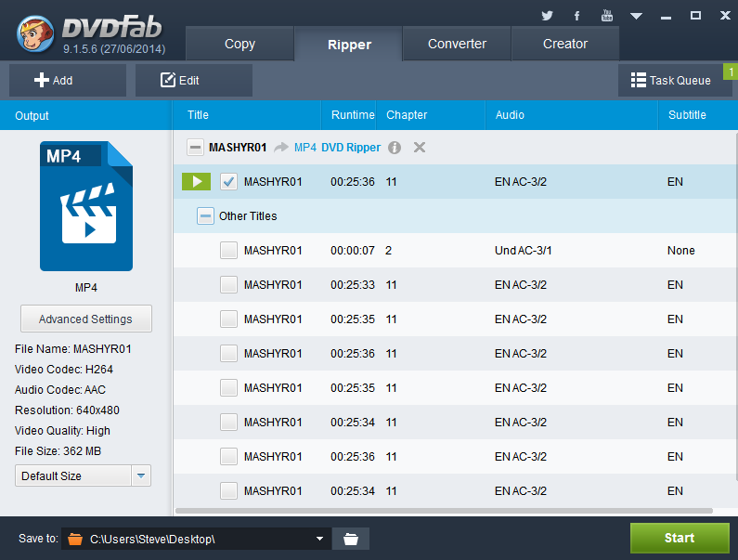Click the orange folder icon in Save to
The height and width of the screenshot is (560, 738).
[x=75, y=539]
